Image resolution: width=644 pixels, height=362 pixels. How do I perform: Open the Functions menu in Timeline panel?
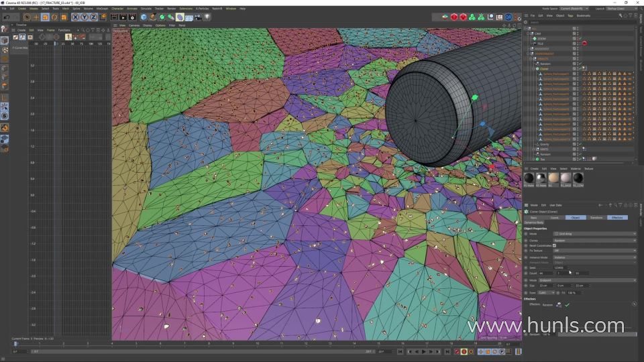[x=64, y=30]
